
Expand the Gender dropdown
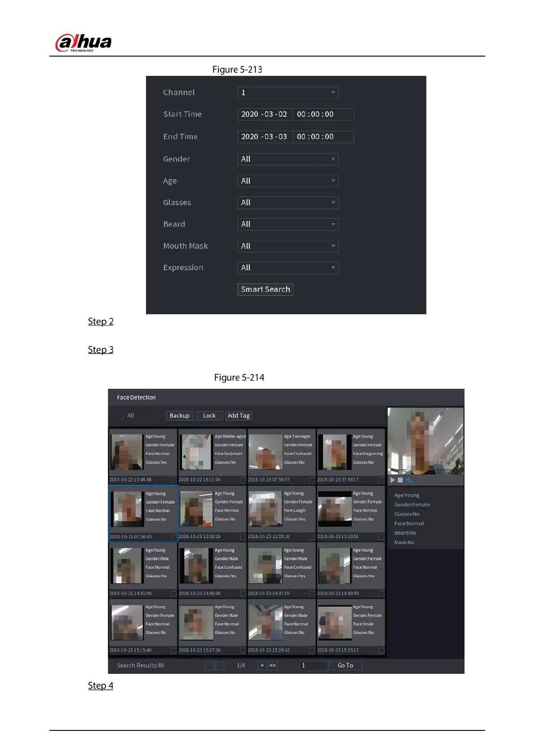[x=288, y=159]
